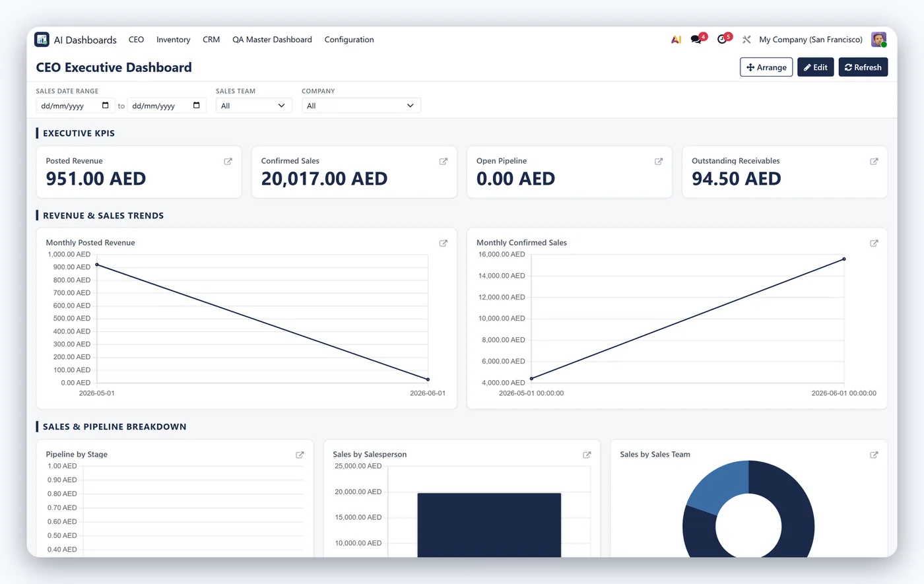Open Sales by Salesperson chart link icon

[587, 455]
